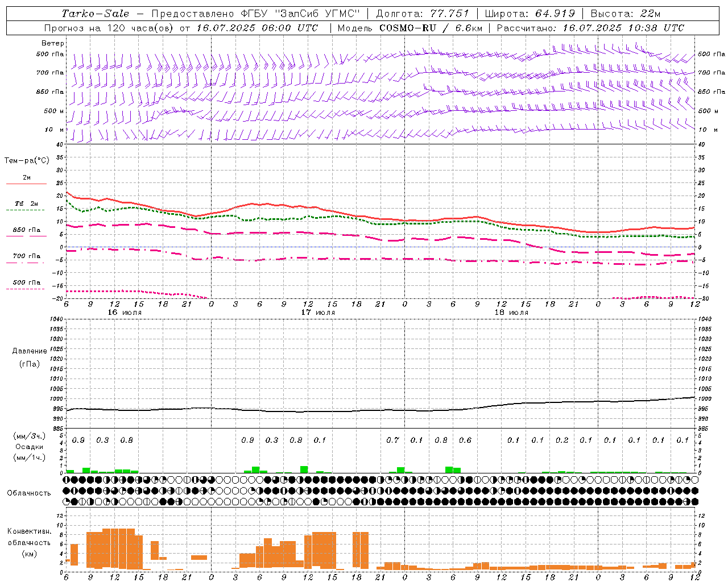Viewport: 728px width, 582px height.
Task: Click '500 гПа' in the temperature legend
Action: point(27,282)
